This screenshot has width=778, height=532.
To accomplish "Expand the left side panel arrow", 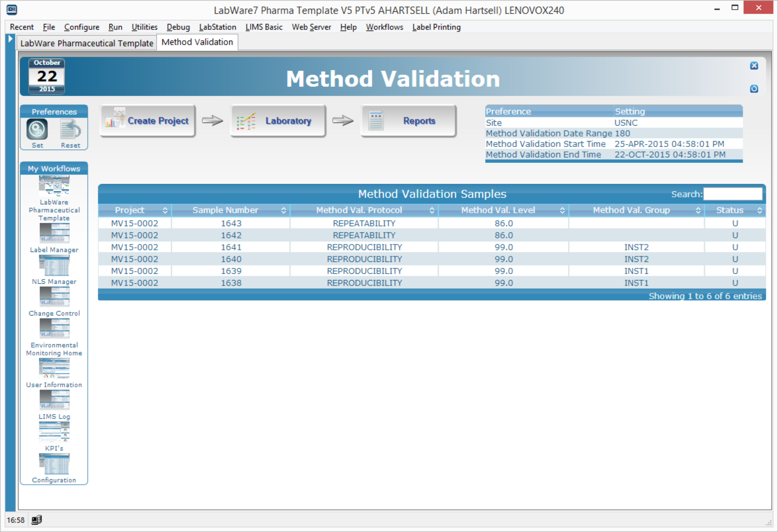I will tap(10, 39).
